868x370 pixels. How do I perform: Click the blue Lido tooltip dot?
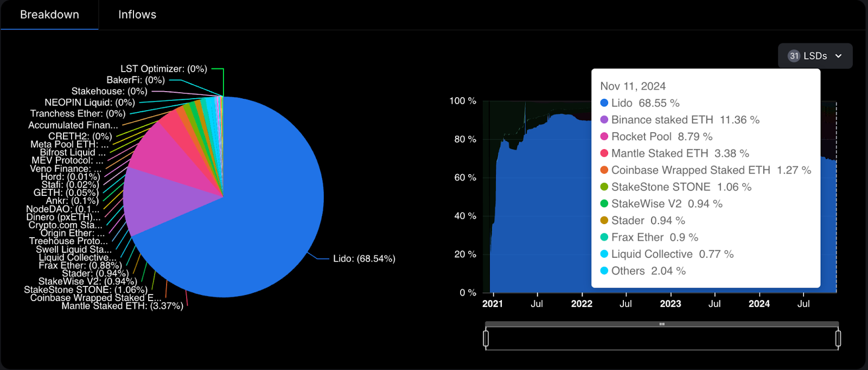604,103
